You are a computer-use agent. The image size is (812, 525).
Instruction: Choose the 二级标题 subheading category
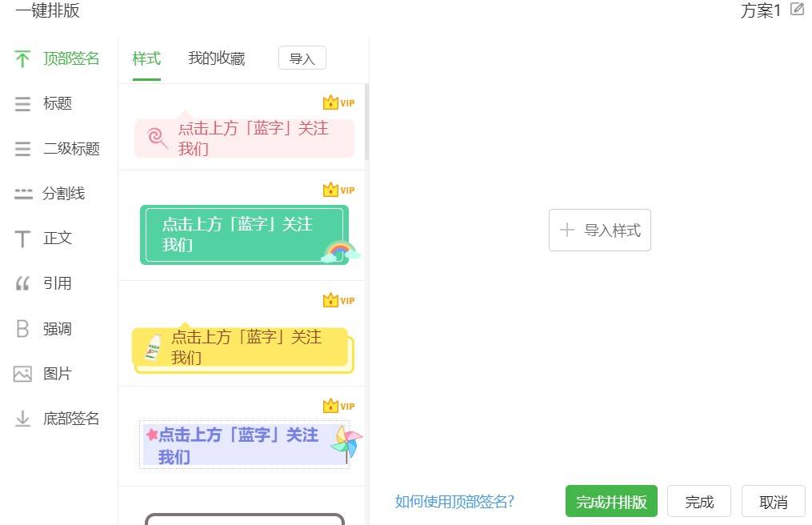pos(71,149)
